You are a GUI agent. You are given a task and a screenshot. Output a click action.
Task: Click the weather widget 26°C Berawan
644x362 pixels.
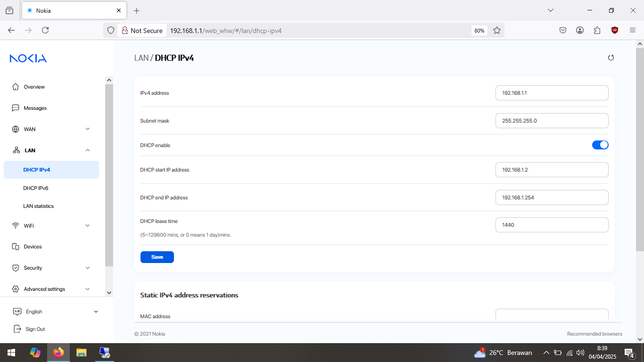point(503,353)
